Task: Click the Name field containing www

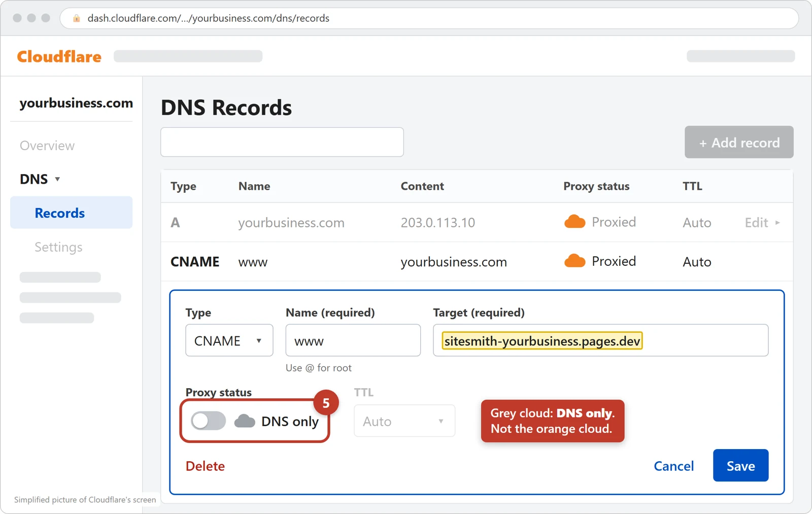Action: pos(353,340)
